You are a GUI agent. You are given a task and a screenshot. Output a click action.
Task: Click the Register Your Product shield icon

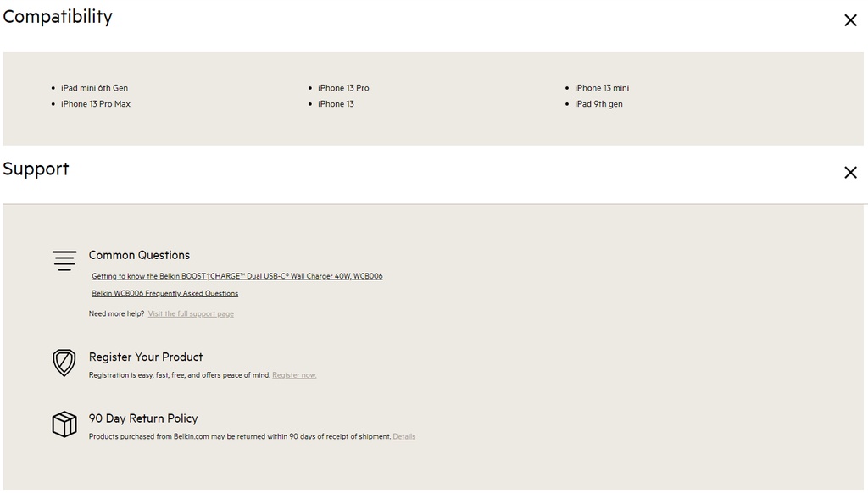tap(64, 363)
